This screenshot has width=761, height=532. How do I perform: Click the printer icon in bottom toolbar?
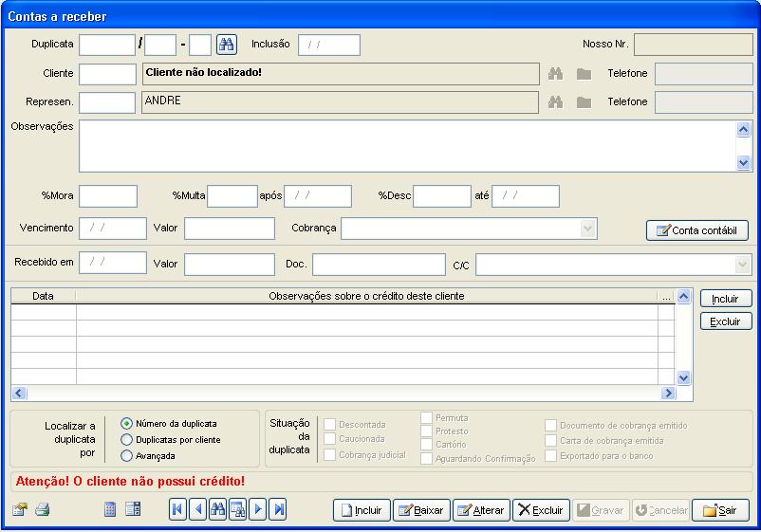tap(42, 509)
